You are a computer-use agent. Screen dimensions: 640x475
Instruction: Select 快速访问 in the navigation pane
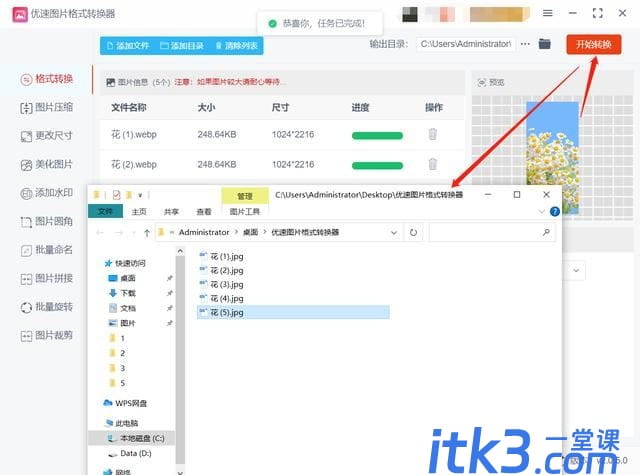coord(125,263)
